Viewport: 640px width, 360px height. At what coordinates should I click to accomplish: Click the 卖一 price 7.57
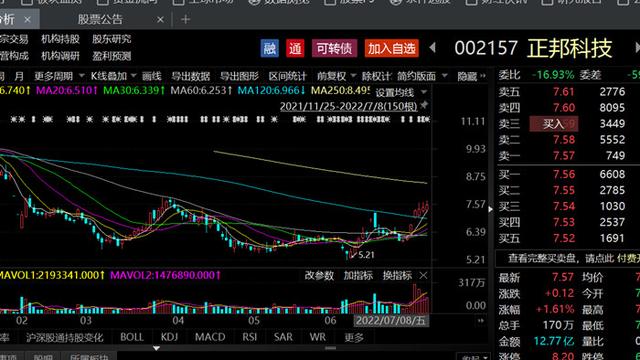click(564, 156)
